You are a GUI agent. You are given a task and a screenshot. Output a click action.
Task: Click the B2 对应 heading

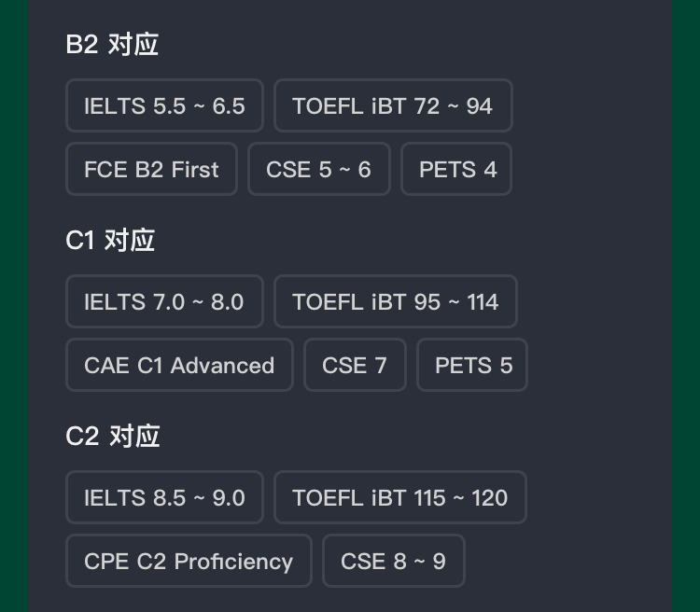[x=112, y=45]
